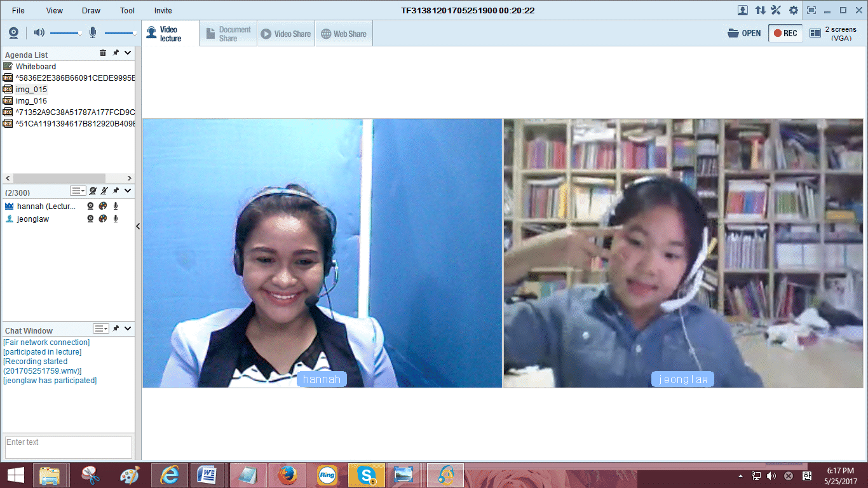Pin the Agenda List panel
Viewport: 868px width, 488px height.
[x=116, y=53]
